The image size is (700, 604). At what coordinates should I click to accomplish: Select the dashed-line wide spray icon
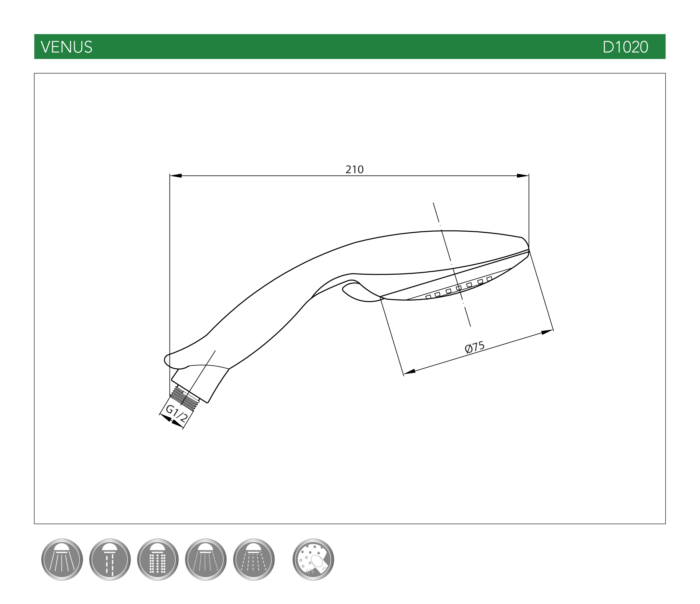254,559
